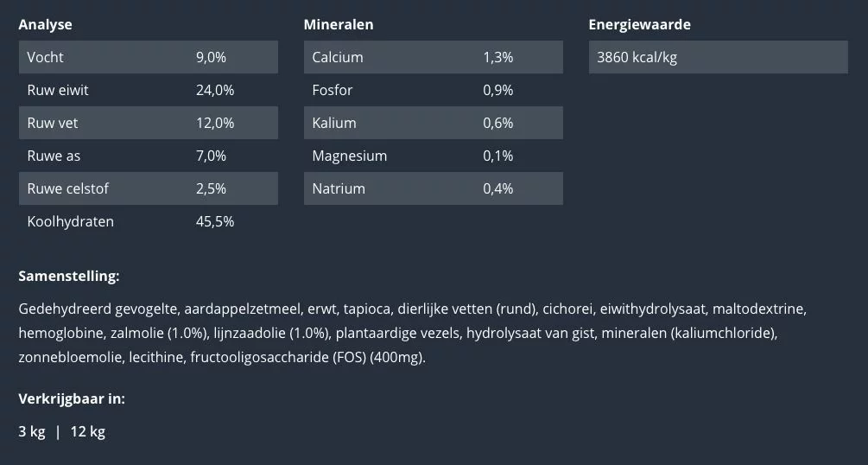Select the Natrium row label
Image resolution: width=868 pixels, height=465 pixels.
339,188
